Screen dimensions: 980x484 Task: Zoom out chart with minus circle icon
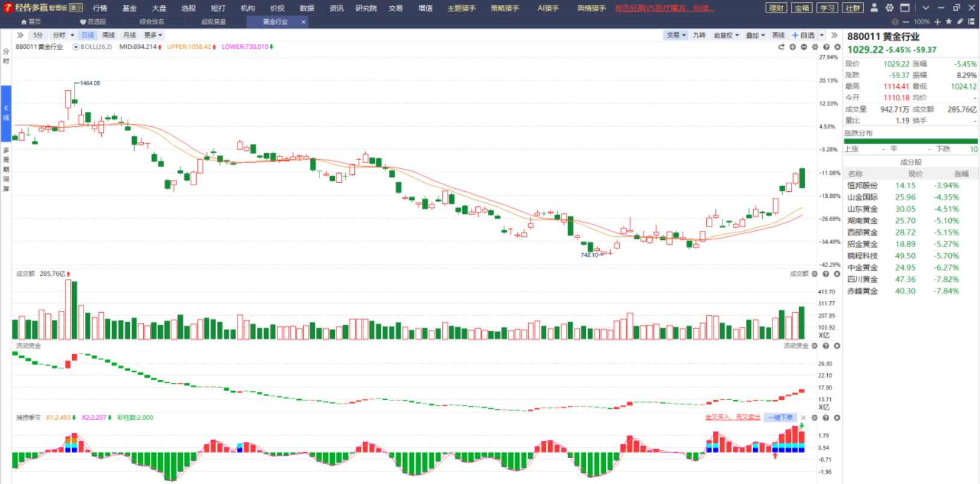(x=804, y=47)
